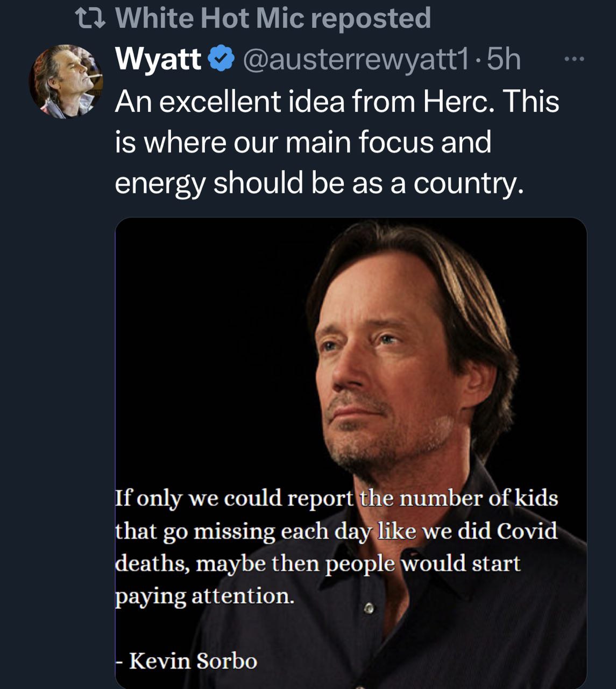Select the word 'Herc.' in the tweet

pyautogui.click(x=459, y=101)
